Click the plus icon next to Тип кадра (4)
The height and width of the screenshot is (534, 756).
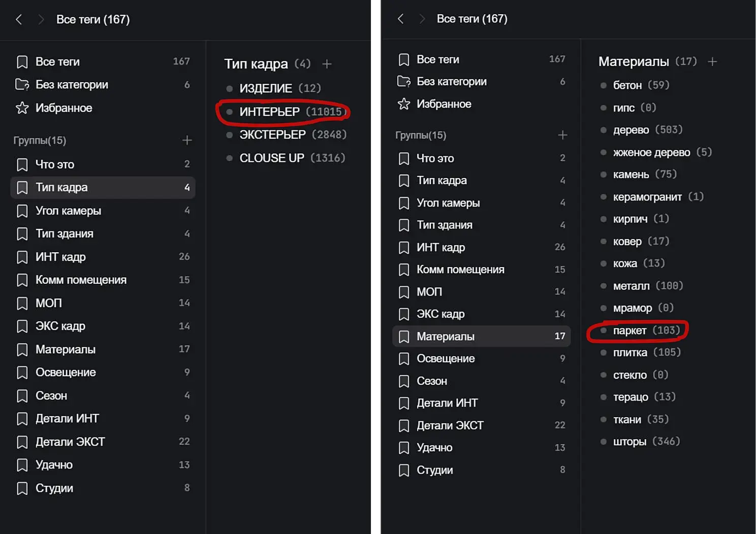(327, 64)
